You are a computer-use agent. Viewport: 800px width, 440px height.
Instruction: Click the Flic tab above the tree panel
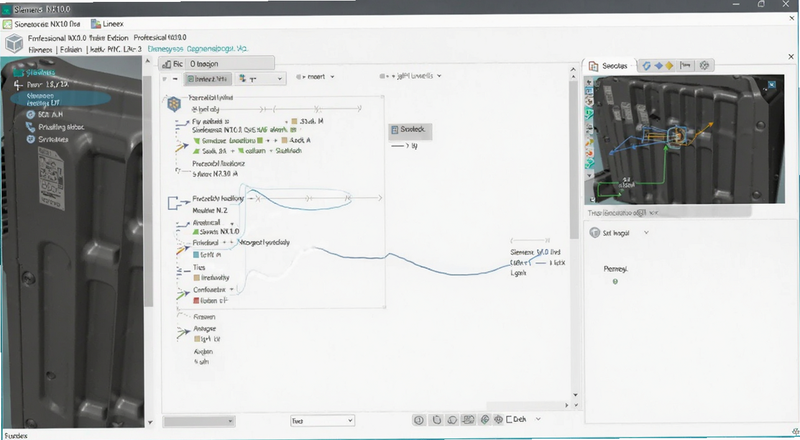pyautogui.click(x=173, y=64)
